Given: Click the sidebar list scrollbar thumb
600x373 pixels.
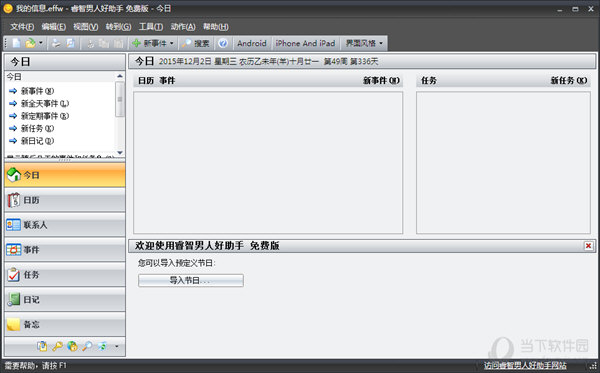Looking at the screenshot, I should 120,99.
